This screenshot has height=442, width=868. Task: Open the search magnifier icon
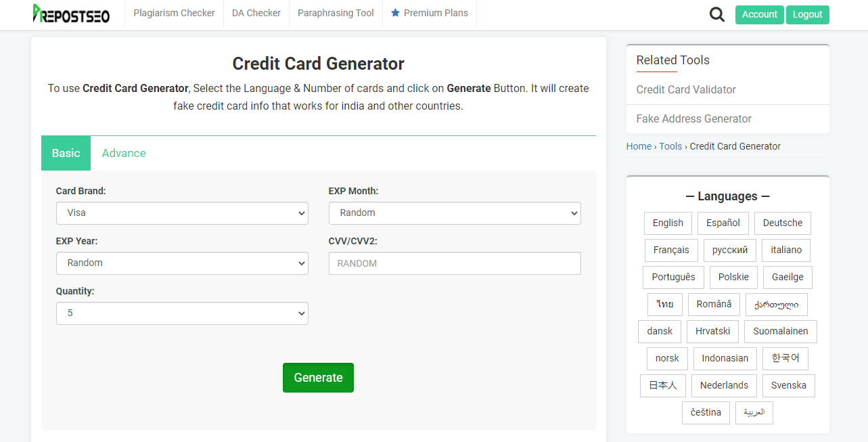tap(716, 14)
